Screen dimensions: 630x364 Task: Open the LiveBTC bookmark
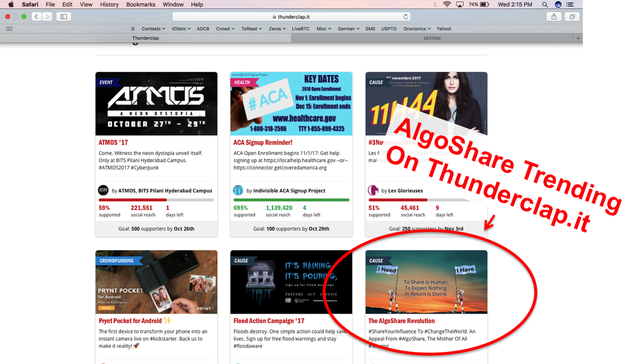coord(300,29)
